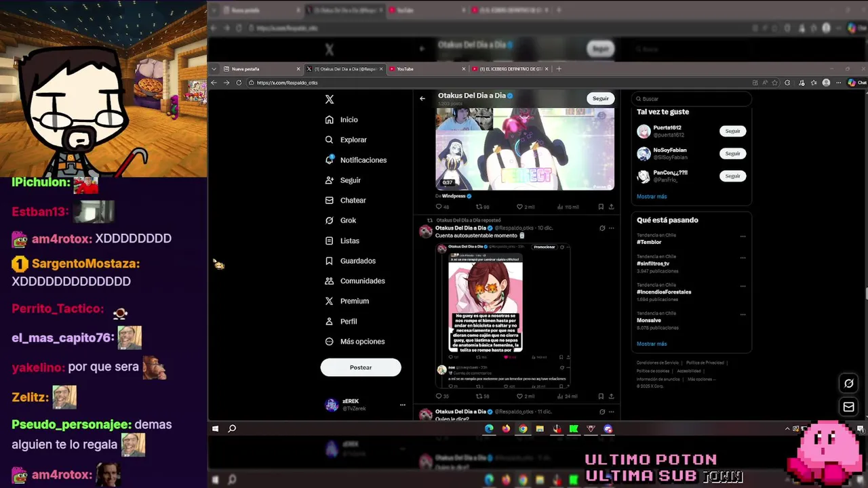Bookmark the Cuenta autosustentable post

click(601, 396)
